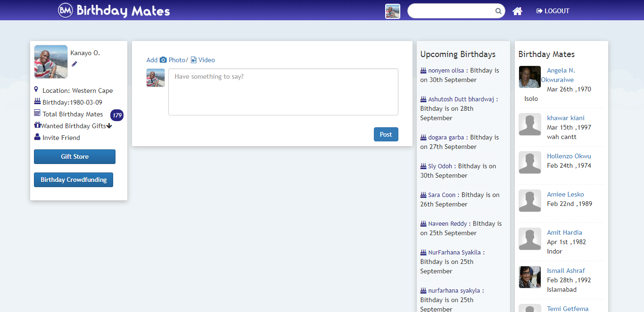Type in the header search field

pos(450,11)
